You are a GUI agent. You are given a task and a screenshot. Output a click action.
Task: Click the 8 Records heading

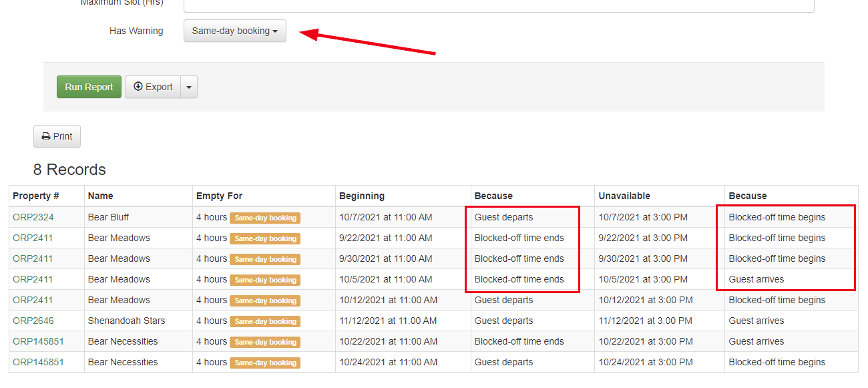click(x=69, y=170)
